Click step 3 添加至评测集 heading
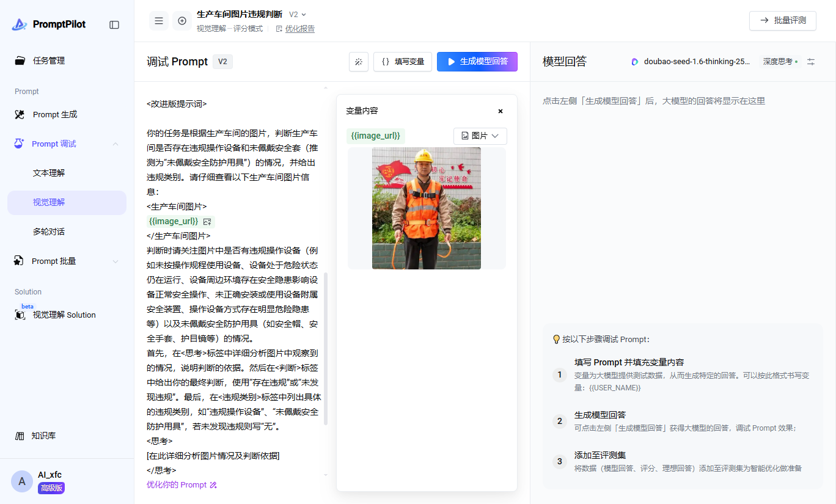 click(600, 455)
